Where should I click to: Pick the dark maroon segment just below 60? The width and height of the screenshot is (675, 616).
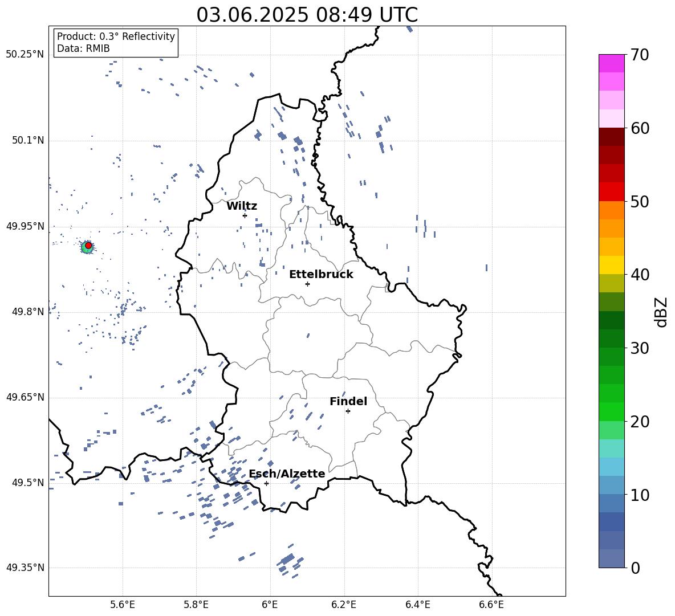pyautogui.click(x=612, y=137)
